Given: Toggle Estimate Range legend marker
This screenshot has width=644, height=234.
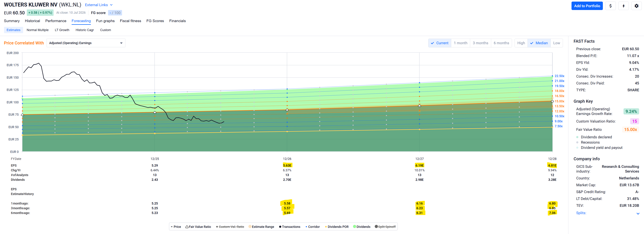Looking at the screenshot, I should pos(250,226).
